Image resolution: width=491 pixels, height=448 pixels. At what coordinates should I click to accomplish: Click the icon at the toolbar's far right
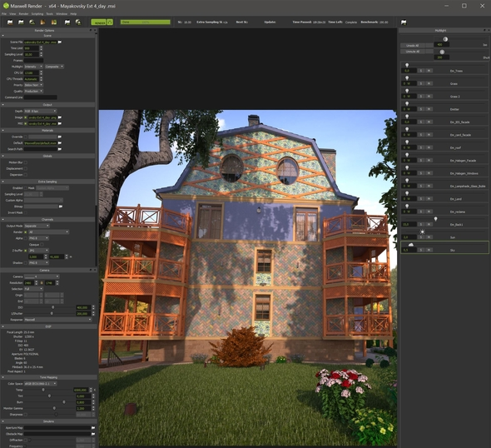[x=404, y=22]
